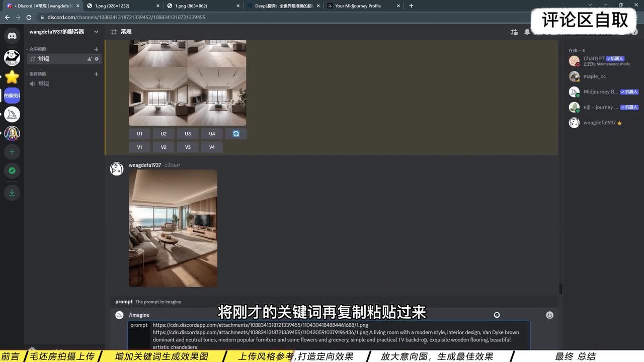Switch to the DeepL翻译 browser tab
This screenshot has height=362, width=644.
click(x=284, y=6)
